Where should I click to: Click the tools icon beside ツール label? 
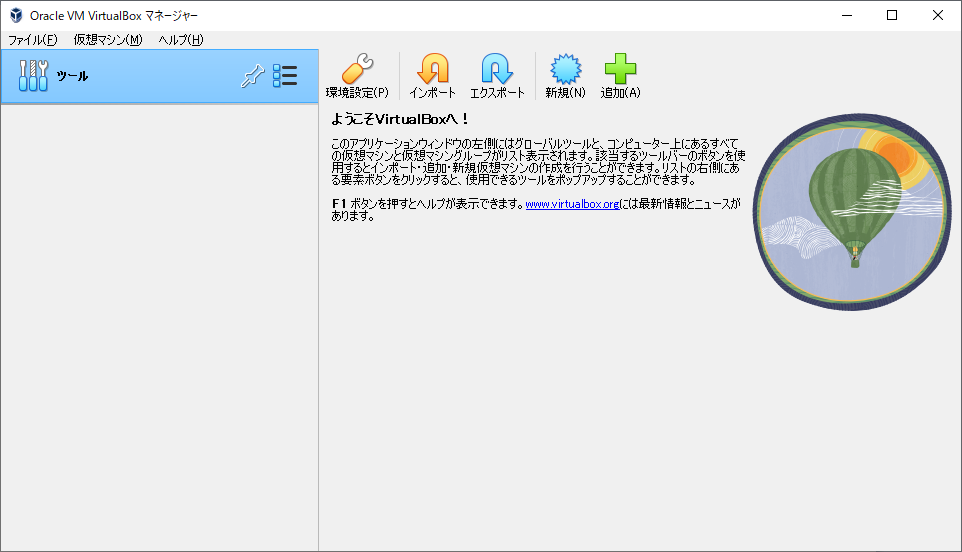[x=33, y=76]
